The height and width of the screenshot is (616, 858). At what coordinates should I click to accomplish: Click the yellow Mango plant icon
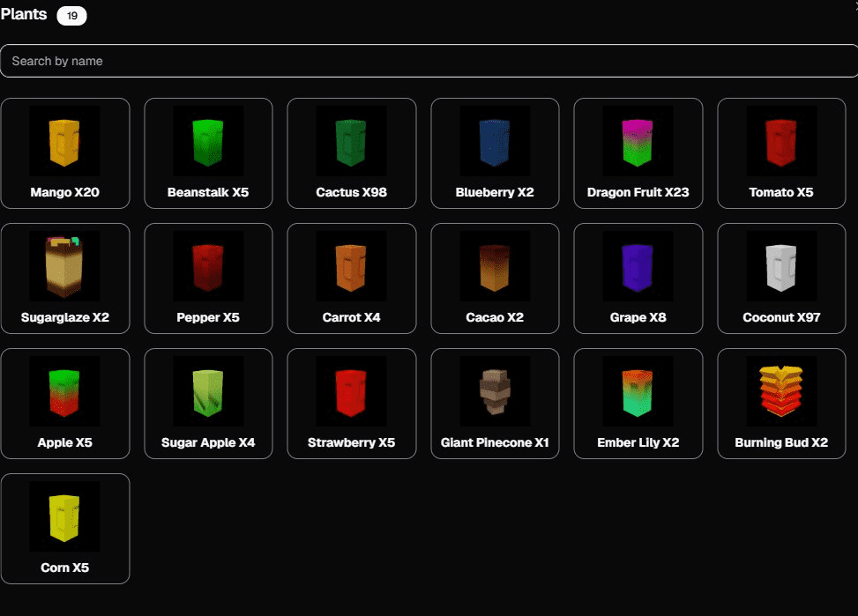click(64, 142)
